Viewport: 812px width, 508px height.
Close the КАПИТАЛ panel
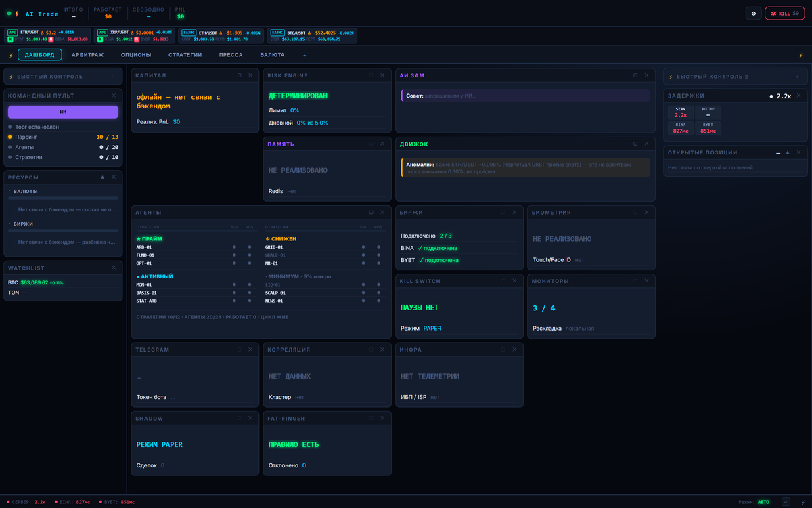pyautogui.click(x=250, y=75)
